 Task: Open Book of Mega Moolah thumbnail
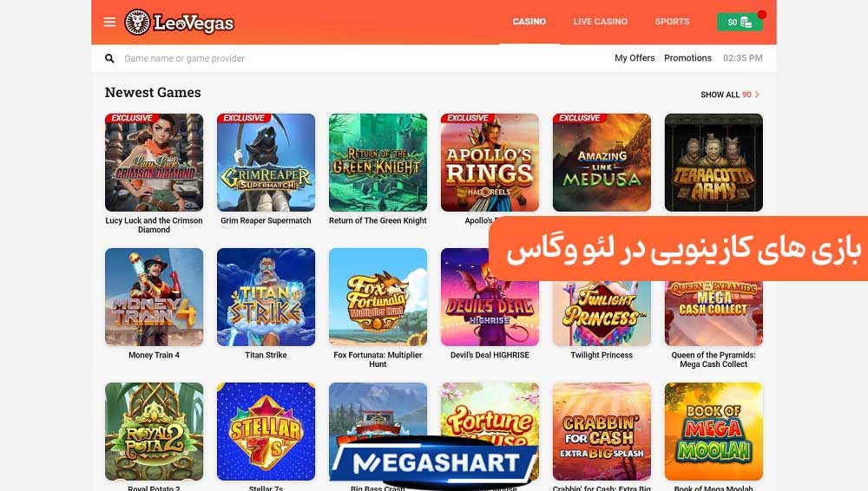713,431
